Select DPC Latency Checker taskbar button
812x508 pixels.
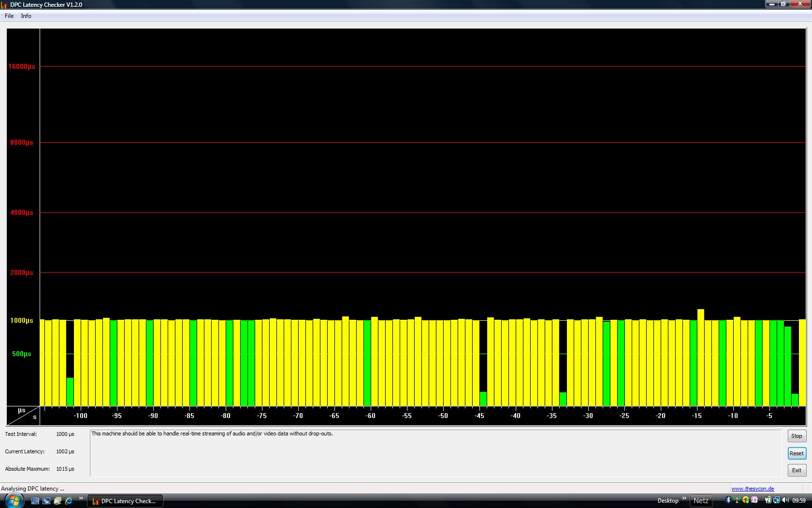(125, 501)
